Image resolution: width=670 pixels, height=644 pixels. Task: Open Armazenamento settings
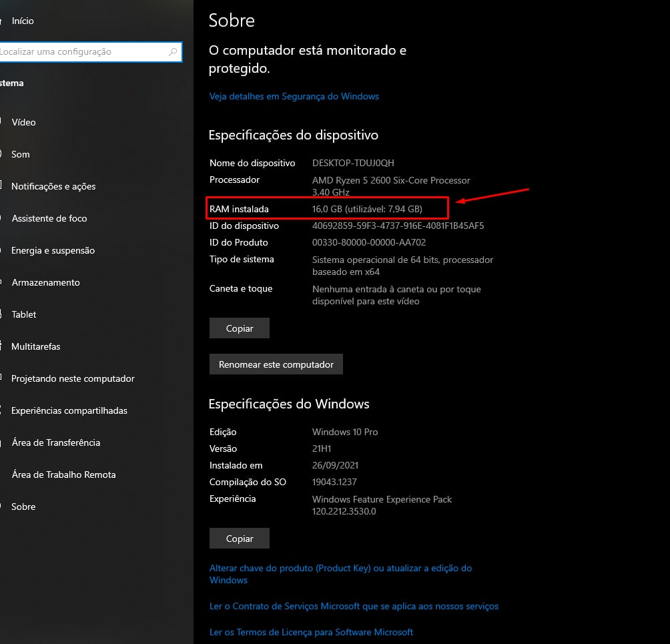point(46,282)
